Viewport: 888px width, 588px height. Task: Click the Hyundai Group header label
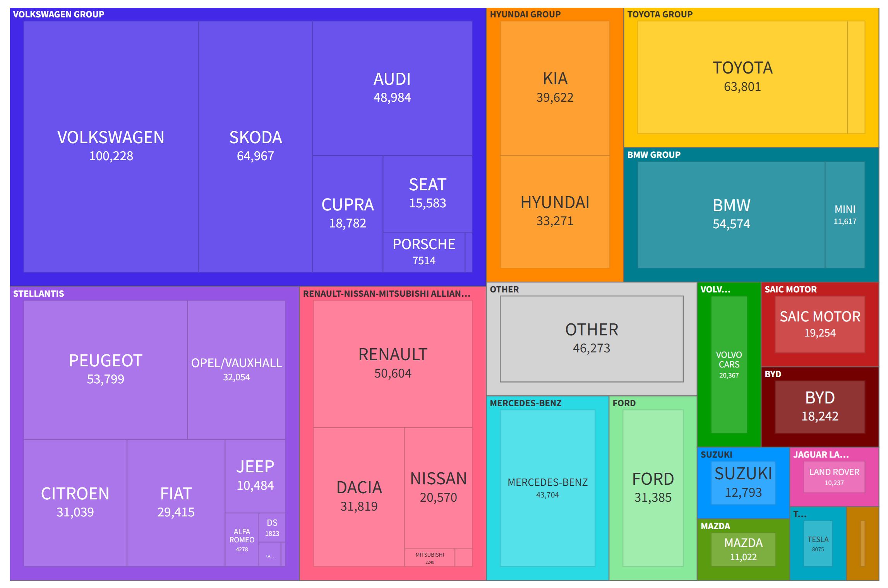point(525,14)
